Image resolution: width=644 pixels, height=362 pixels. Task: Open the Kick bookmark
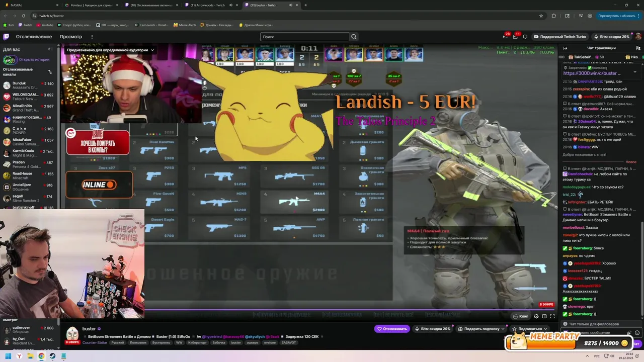point(9,25)
